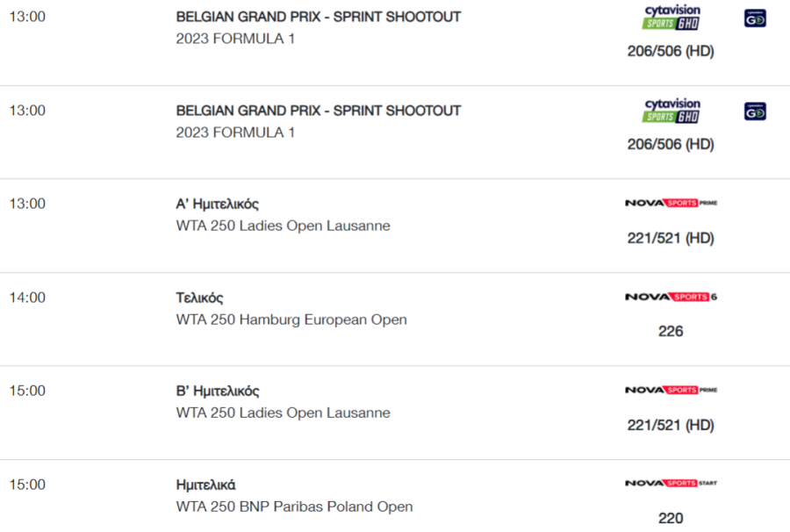Click Cytavision Sports 6HD logo in first row
This screenshot has width=790, height=532.
(x=671, y=18)
